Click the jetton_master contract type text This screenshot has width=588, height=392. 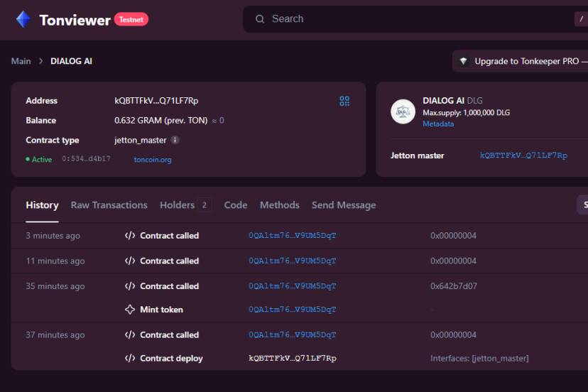click(140, 141)
